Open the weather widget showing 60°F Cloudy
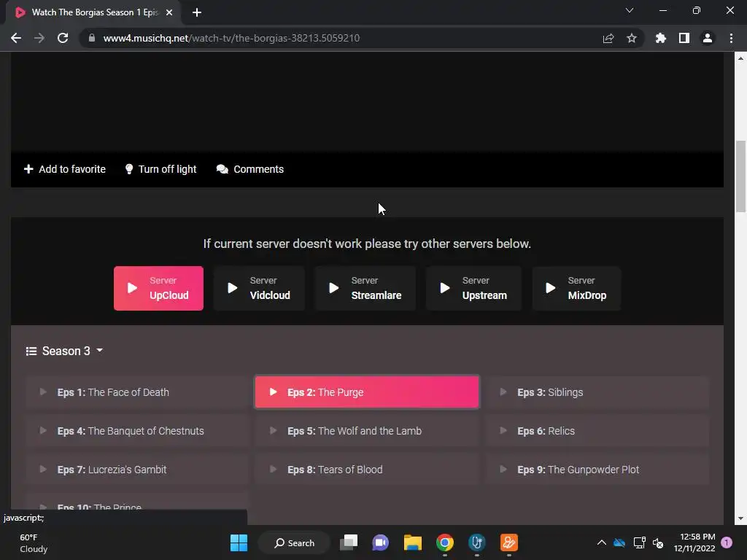The width and height of the screenshot is (747, 560). click(x=34, y=542)
